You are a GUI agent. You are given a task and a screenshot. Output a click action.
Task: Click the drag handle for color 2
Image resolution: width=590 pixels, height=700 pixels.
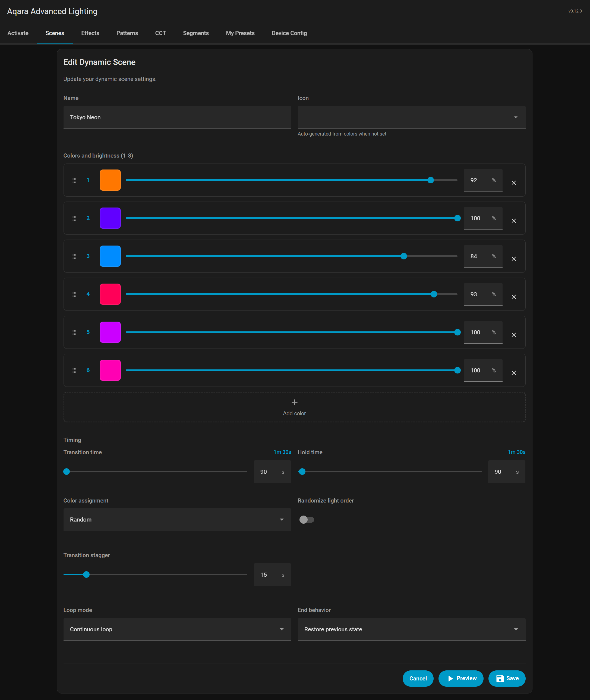pos(74,218)
